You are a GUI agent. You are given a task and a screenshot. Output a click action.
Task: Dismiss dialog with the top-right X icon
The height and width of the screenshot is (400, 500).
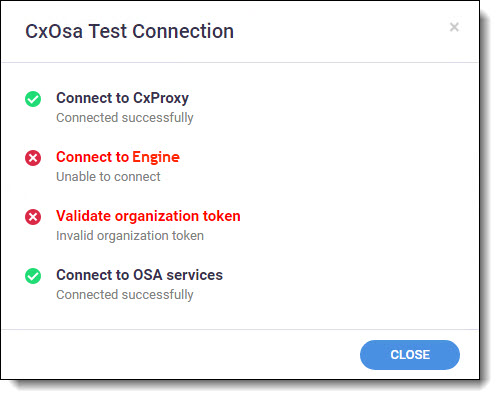tap(454, 27)
